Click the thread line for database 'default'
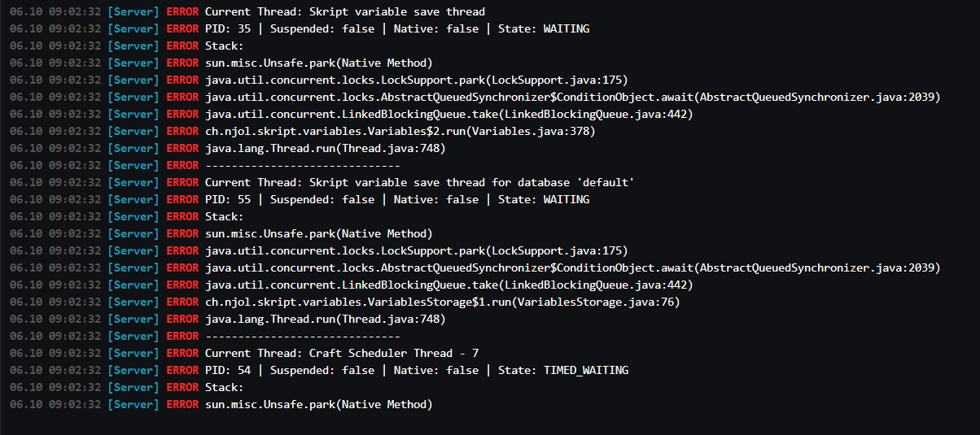This screenshot has width=980, height=435. [x=322, y=182]
